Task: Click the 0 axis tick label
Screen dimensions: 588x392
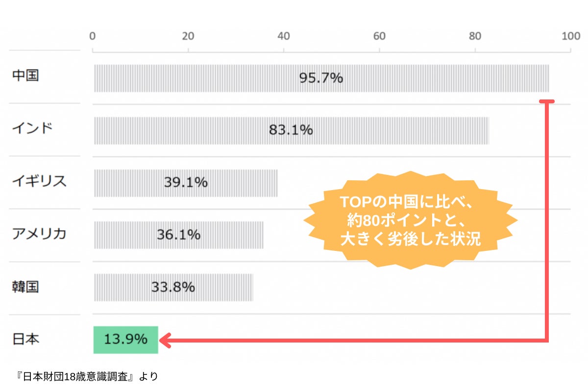Action: 93,36
